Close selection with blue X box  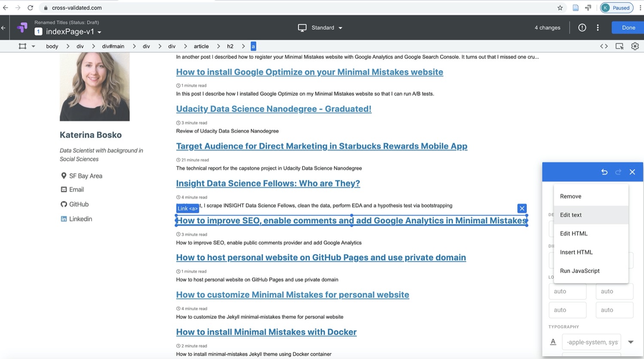tap(522, 208)
